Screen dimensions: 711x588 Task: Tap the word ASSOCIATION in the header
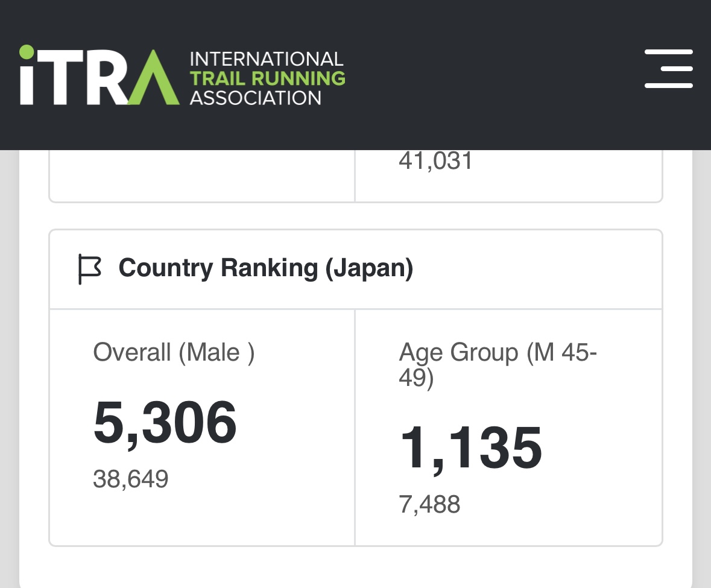pos(256,98)
